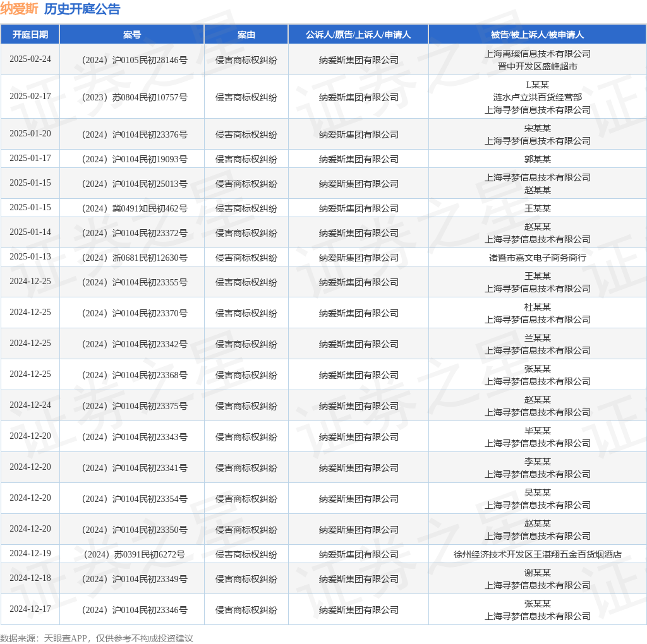Image resolution: width=647 pixels, height=644 pixels.
Task: Click defendant 晋中开发区盛峰超市
Action: [538, 66]
